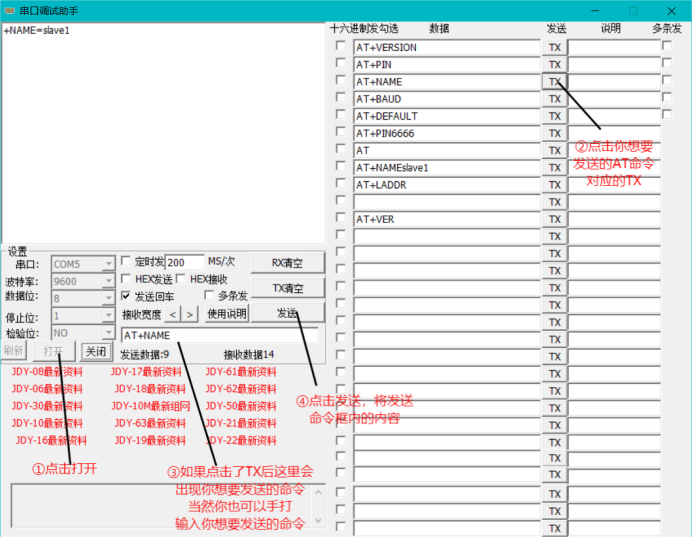Image resolution: width=692 pixels, height=537 pixels.
Task: Click the TX button beside AT+VERSION
Action: pyautogui.click(x=555, y=47)
